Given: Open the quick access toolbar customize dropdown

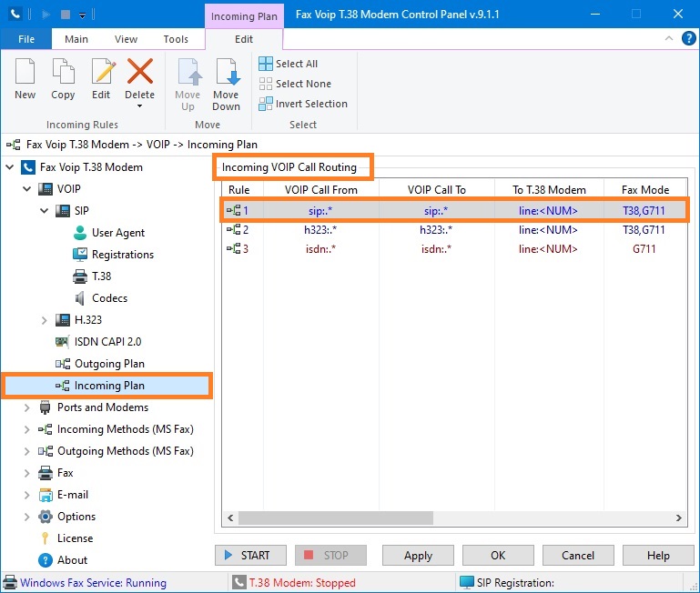Looking at the screenshot, I should pos(82,15).
